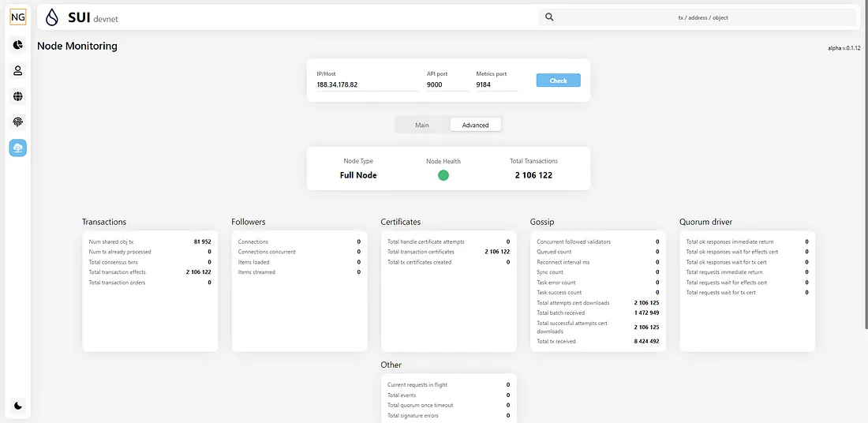Open the user account sidebar icon
The width and height of the screenshot is (868, 423).
coord(17,70)
